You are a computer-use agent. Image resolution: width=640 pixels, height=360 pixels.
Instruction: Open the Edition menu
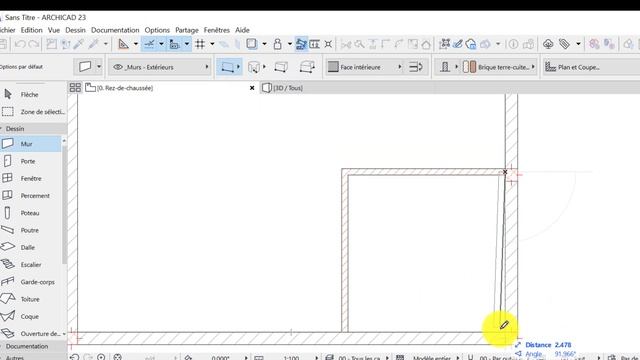pyautogui.click(x=31, y=30)
